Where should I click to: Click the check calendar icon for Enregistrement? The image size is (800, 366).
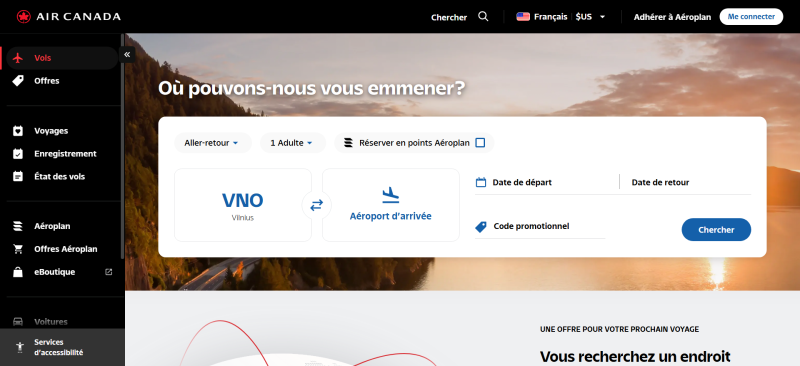[x=18, y=154]
